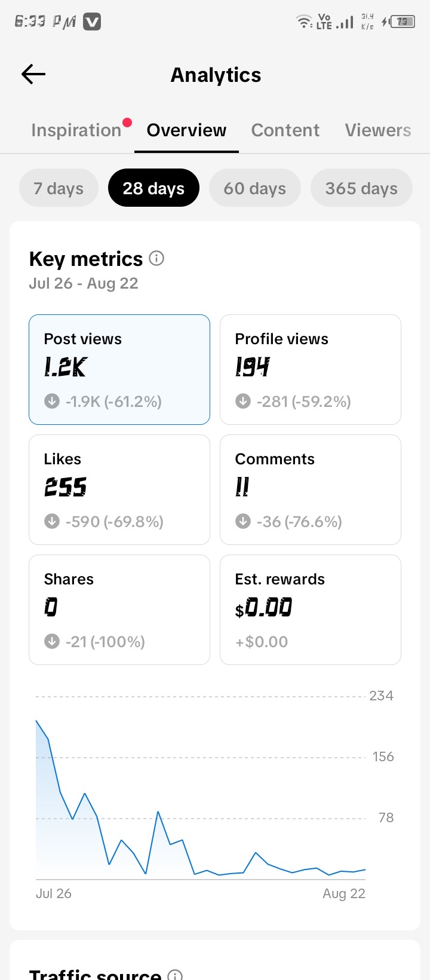The width and height of the screenshot is (430, 980).
Task: Select the 60 days range
Action: click(x=254, y=188)
